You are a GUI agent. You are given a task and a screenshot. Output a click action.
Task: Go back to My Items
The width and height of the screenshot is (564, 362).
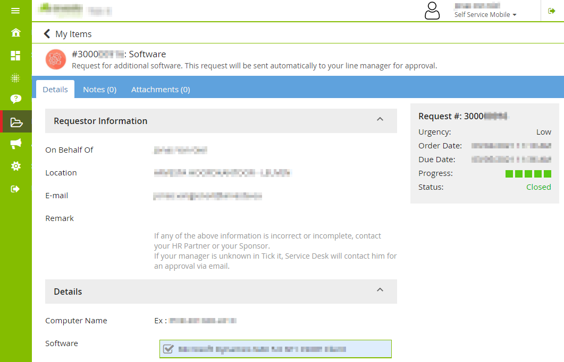pyautogui.click(x=68, y=34)
